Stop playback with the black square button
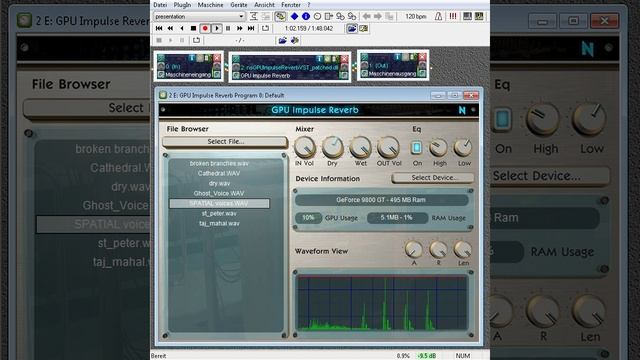The height and width of the screenshot is (360, 640). 193,28
